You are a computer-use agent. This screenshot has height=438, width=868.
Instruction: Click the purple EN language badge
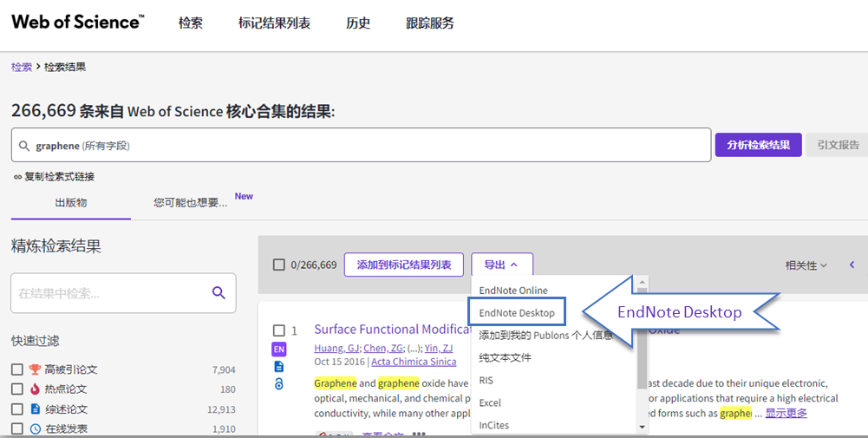(x=279, y=350)
